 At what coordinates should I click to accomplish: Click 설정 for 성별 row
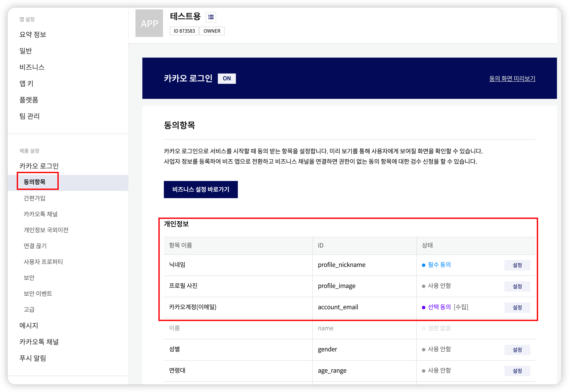[x=517, y=349]
